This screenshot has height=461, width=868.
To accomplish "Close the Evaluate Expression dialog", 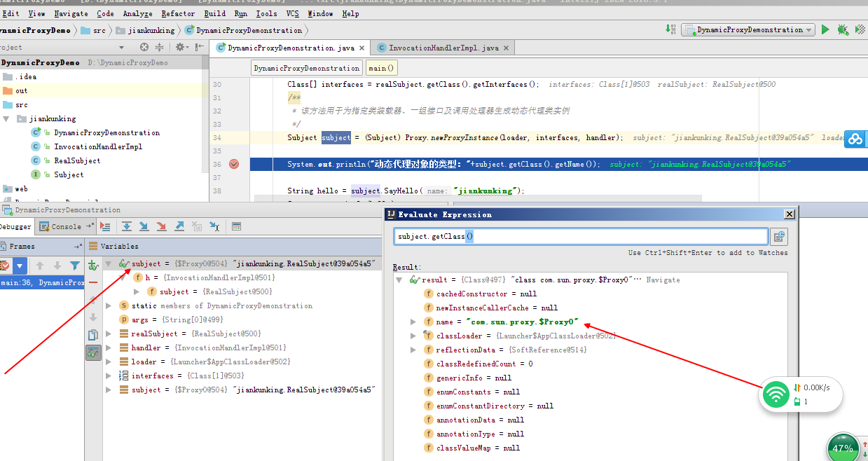I will (x=790, y=214).
